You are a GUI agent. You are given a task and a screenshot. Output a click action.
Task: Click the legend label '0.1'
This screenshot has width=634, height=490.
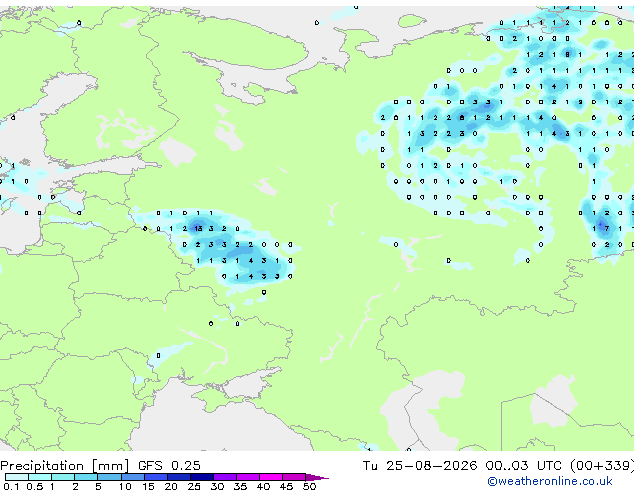(x=11, y=486)
